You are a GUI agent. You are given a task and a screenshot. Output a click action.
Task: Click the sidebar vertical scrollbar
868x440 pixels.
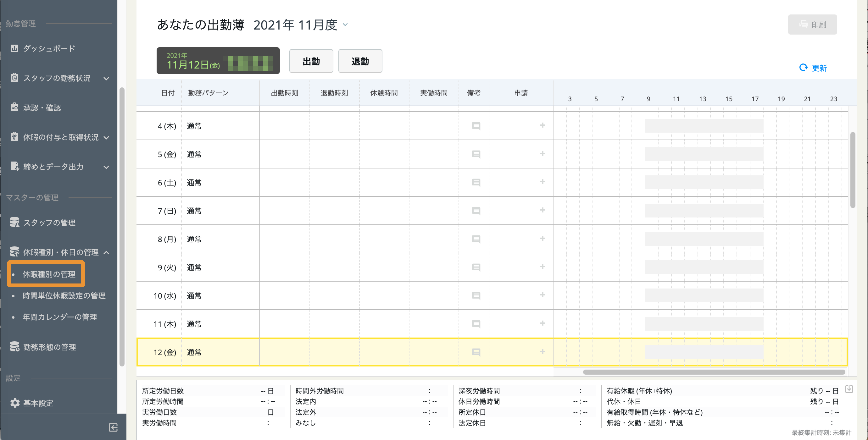[x=122, y=227]
